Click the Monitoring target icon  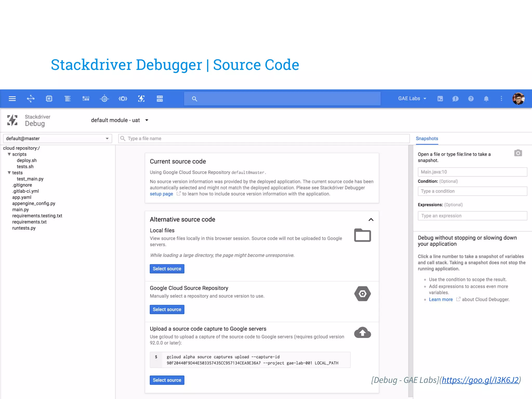(104, 99)
